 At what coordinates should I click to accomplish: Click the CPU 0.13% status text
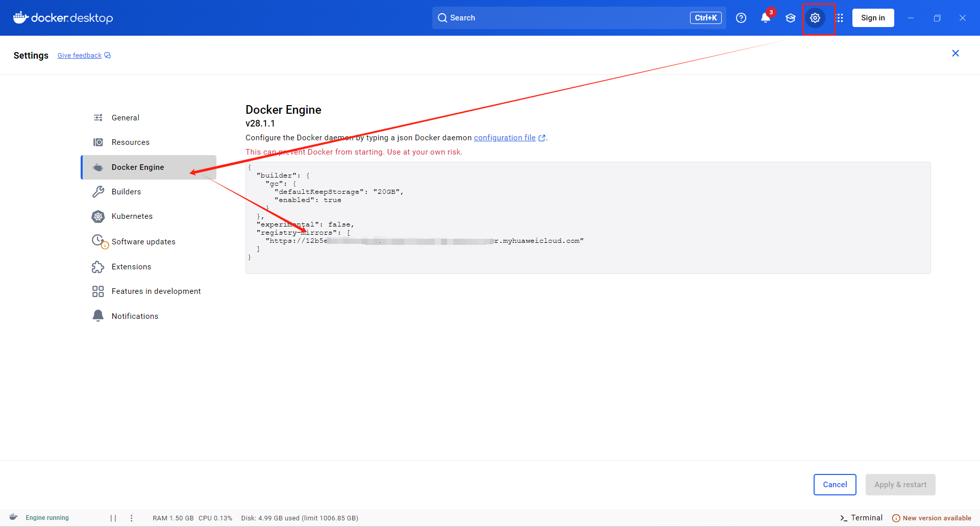(x=215, y=518)
